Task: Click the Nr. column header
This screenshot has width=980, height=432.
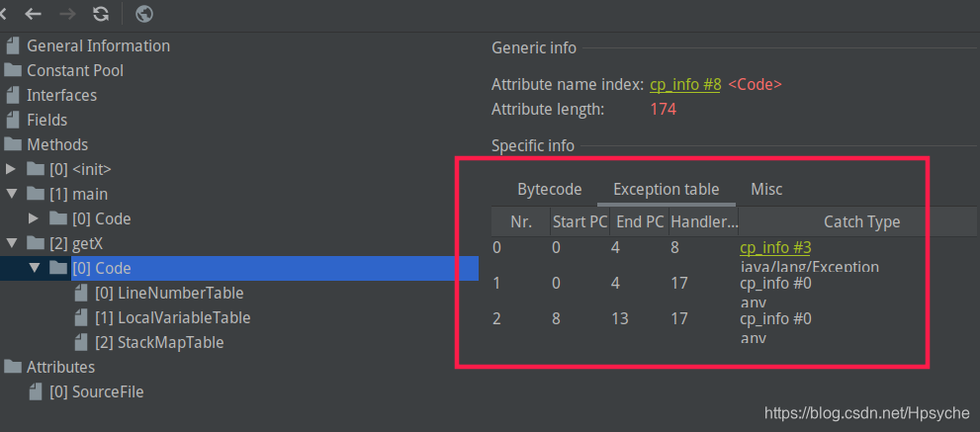Action: [521, 221]
